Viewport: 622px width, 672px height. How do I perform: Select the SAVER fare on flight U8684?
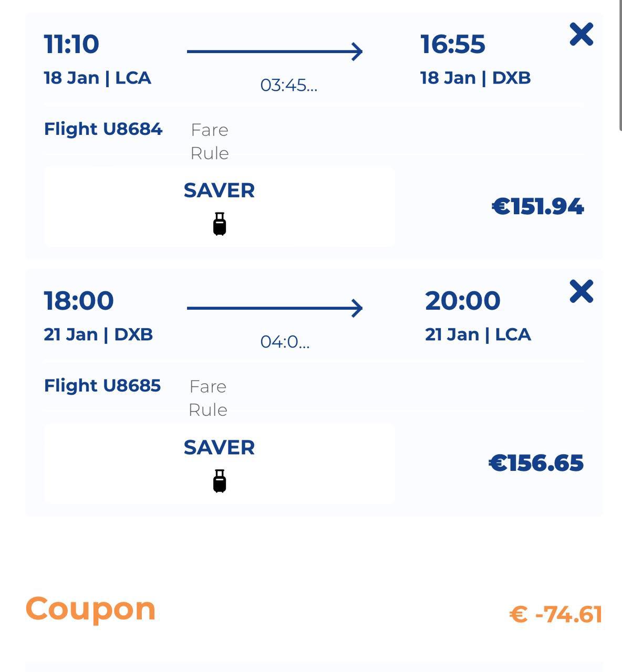(x=219, y=191)
